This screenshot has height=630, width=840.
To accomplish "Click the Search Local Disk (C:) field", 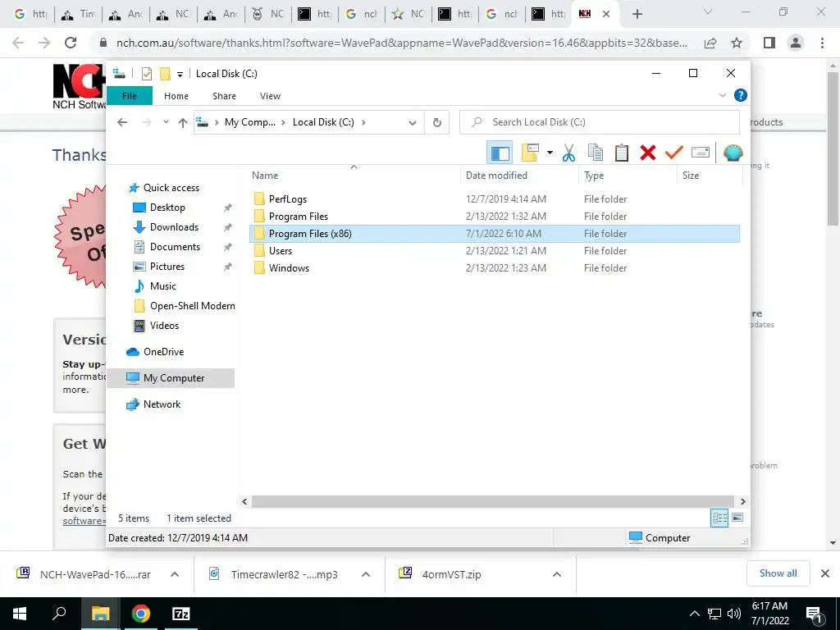I will tap(600, 122).
